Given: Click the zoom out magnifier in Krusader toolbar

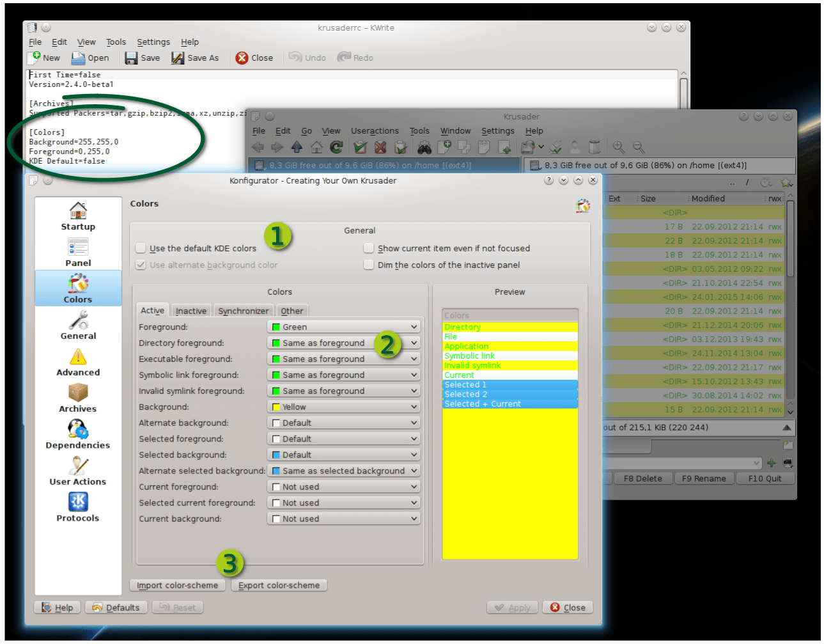Looking at the screenshot, I should coord(638,147).
